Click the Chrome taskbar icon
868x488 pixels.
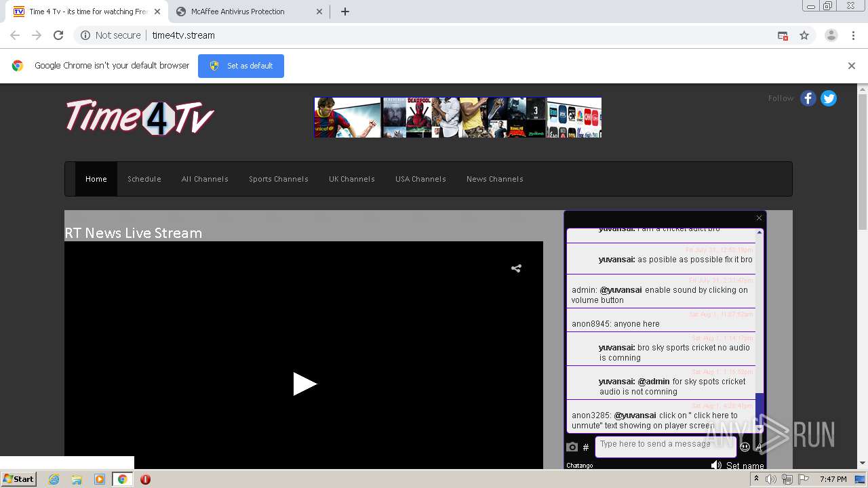click(x=122, y=479)
